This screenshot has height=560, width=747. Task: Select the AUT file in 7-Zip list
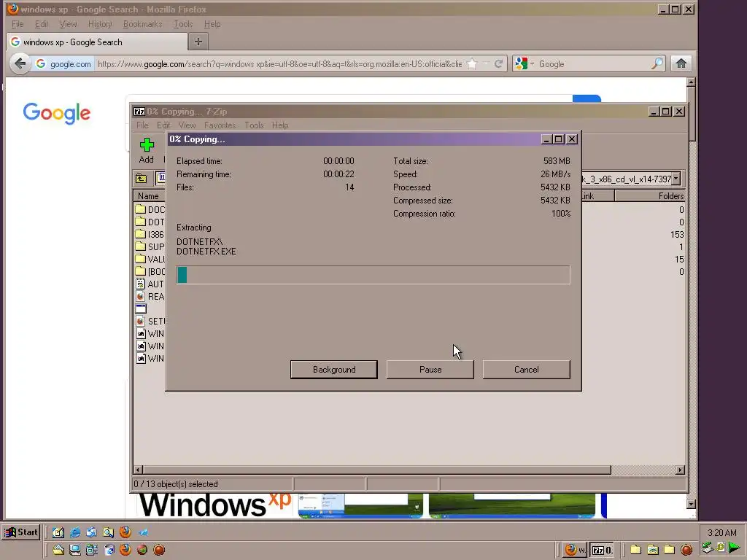point(149,284)
